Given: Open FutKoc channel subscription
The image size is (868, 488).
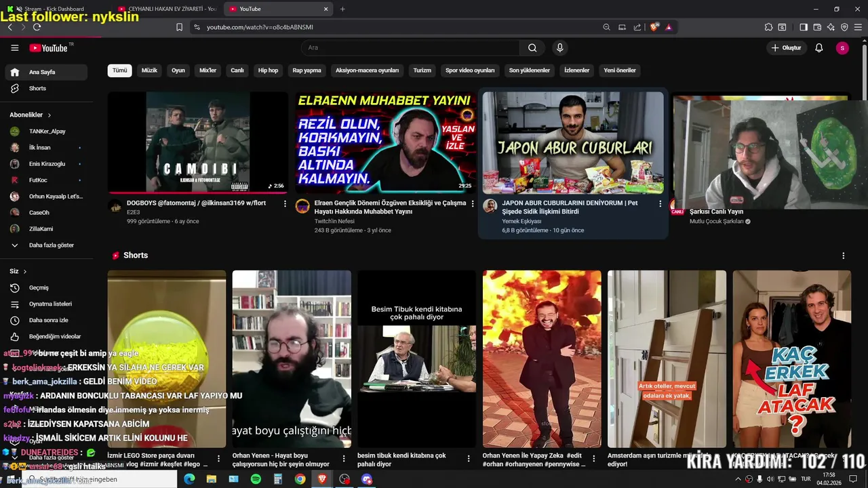Looking at the screenshot, I should [x=45, y=180].
